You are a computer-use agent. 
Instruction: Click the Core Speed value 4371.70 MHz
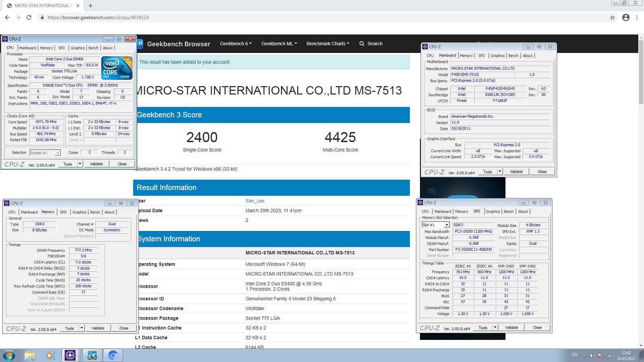click(46, 122)
